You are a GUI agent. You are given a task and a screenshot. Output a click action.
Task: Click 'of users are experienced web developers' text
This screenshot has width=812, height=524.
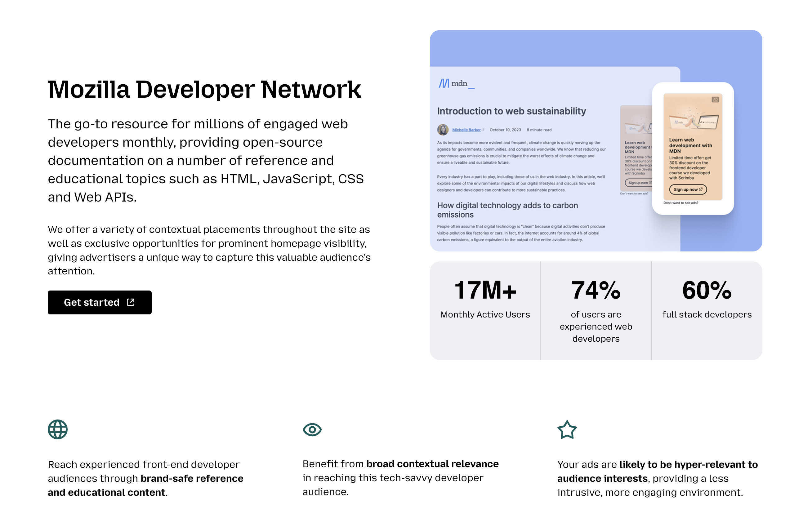[x=596, y=326]
